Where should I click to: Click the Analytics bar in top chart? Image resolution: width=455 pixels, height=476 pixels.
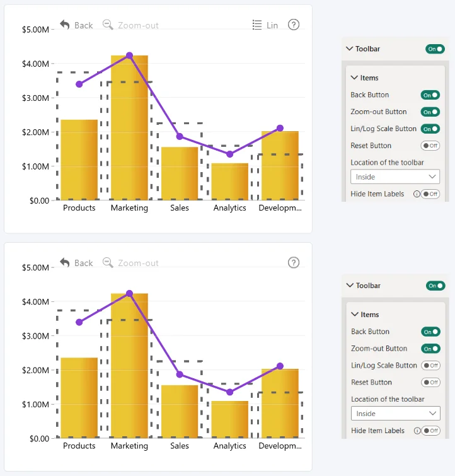pos(230,182)
